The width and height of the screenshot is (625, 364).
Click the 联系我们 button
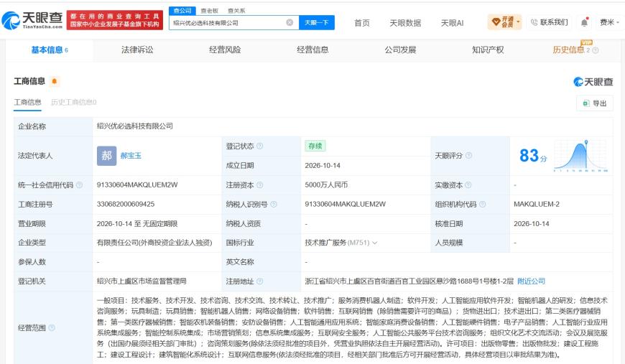[549, 22]
